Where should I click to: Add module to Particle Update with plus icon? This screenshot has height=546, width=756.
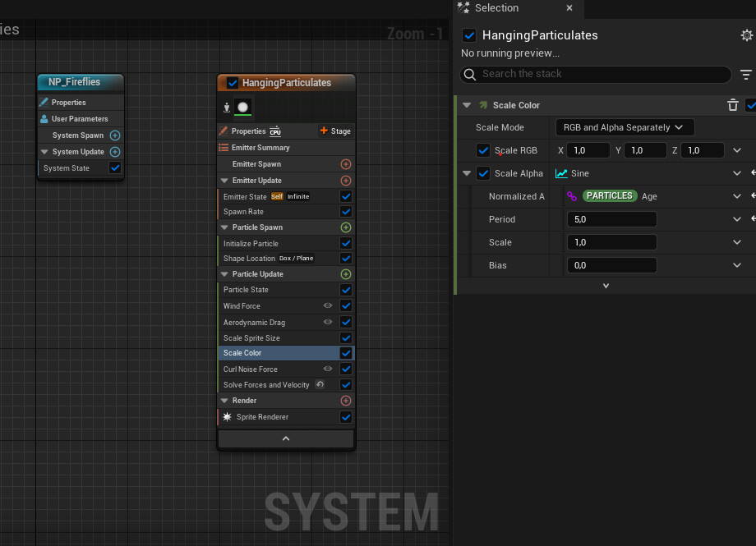346,274
